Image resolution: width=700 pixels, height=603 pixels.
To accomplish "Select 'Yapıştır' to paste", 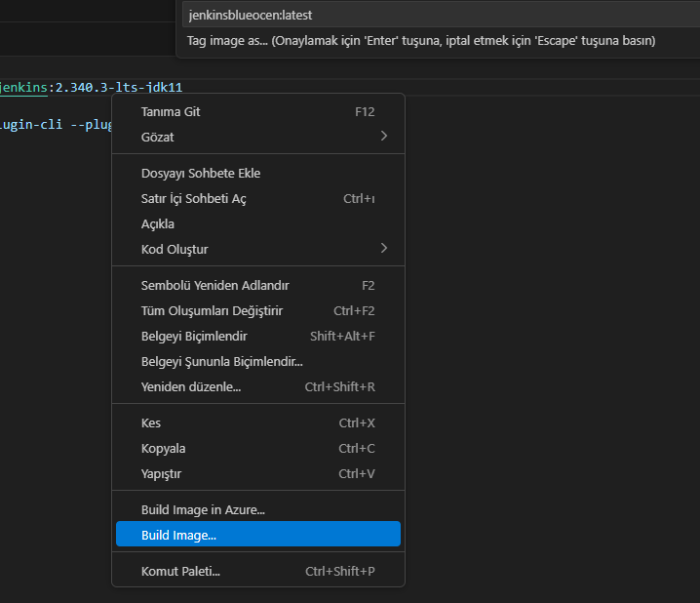I will (162, 474).
